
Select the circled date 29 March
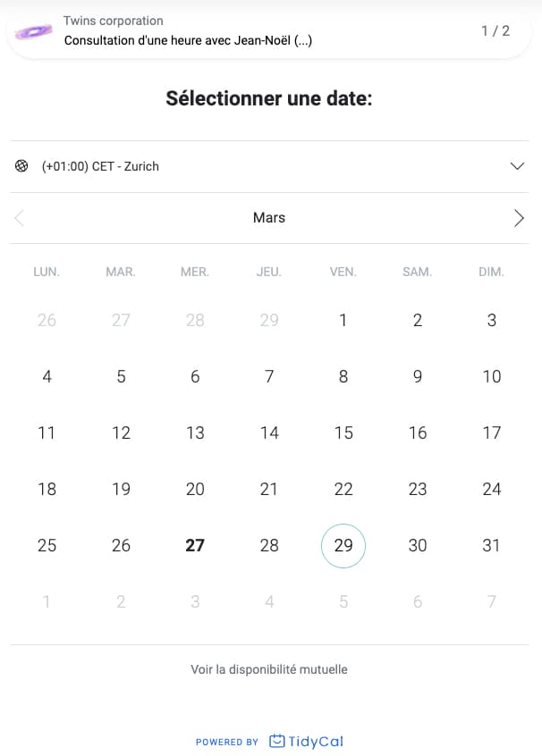(x=343, y=545)
